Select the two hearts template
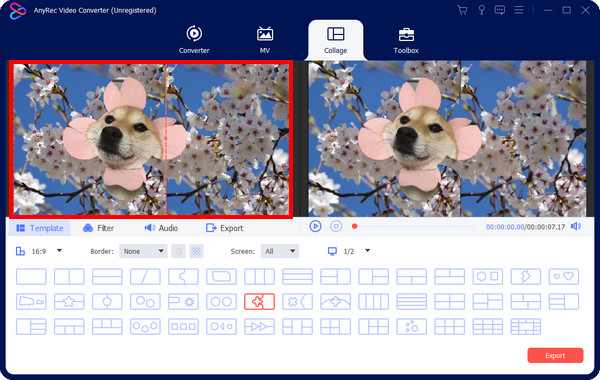The width and height of the screenshot is (600, 380). pyautogui.click(x=564, y=276)
